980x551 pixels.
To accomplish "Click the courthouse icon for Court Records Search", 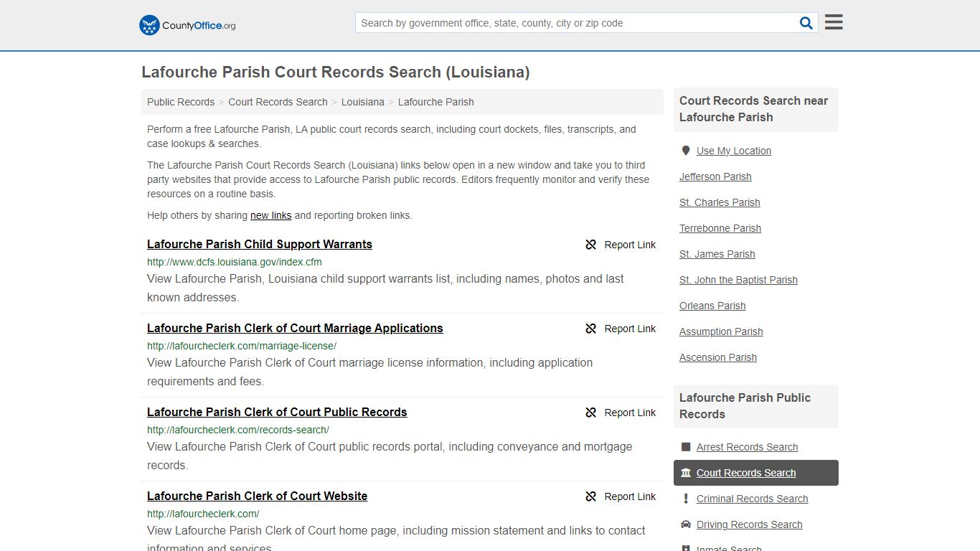I will point(686,473).
